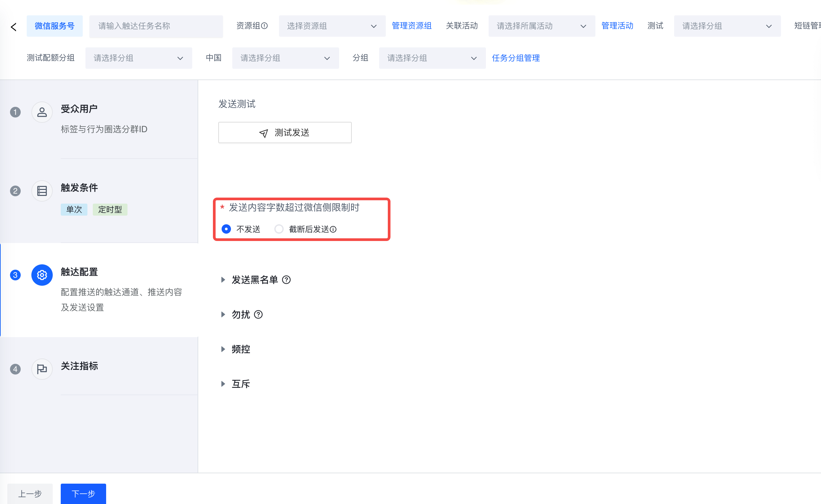The image size is (821, 504).
Task: Click the 微信服务号 tab label
Action: pos(55,26)
